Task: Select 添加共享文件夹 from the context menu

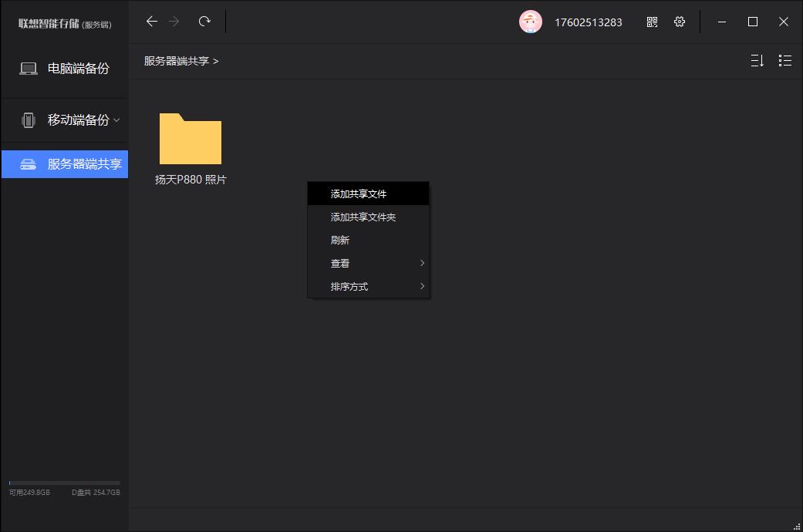Action: point(363,217)
